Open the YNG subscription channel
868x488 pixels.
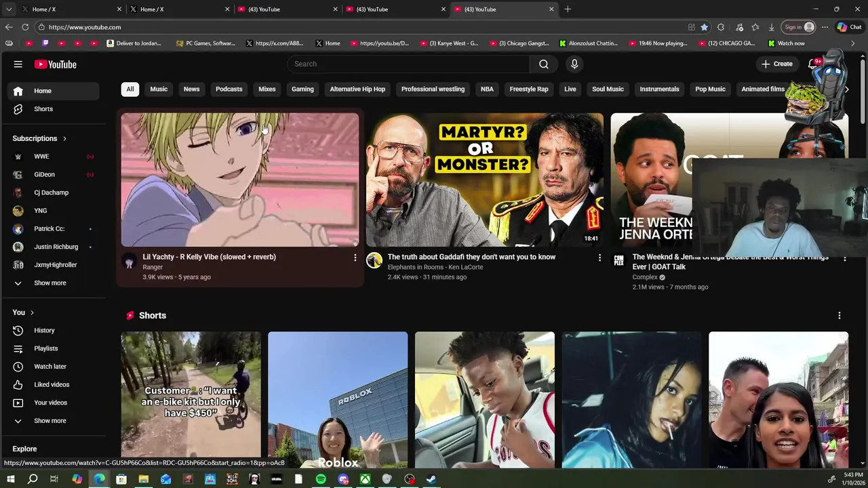click(52, 210)
